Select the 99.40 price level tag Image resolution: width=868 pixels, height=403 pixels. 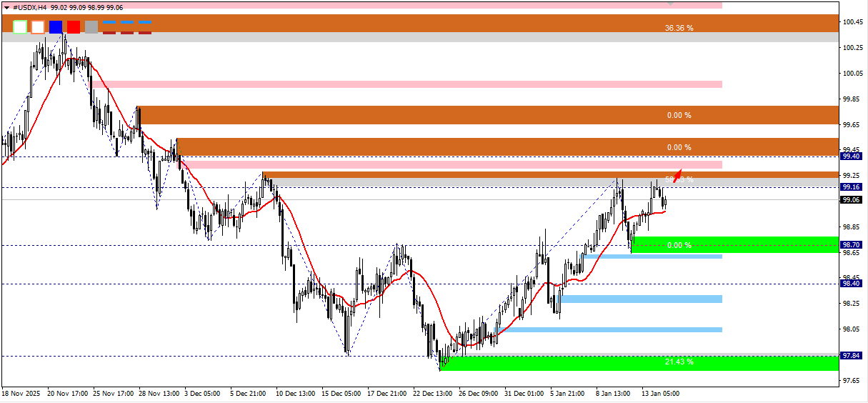pos(851,156)
